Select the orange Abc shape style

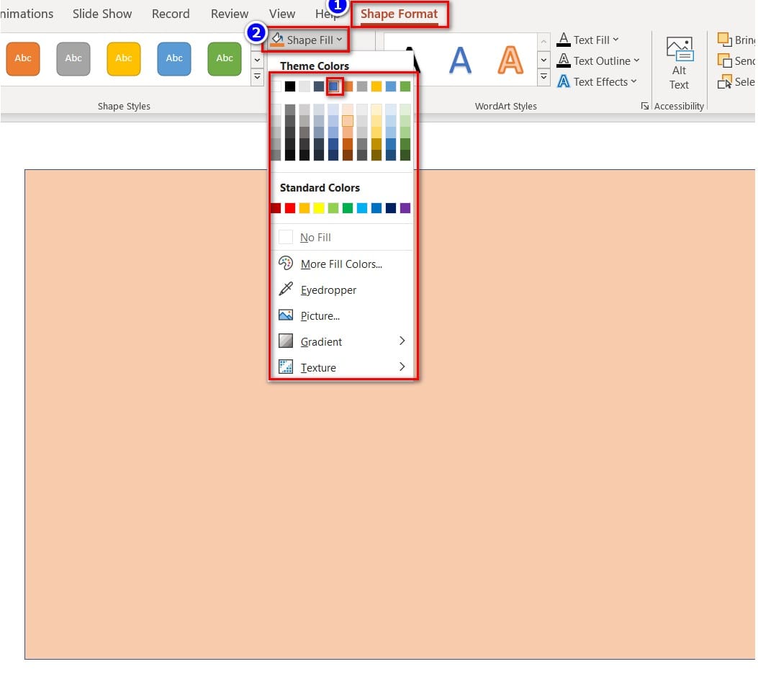point(23,58)
